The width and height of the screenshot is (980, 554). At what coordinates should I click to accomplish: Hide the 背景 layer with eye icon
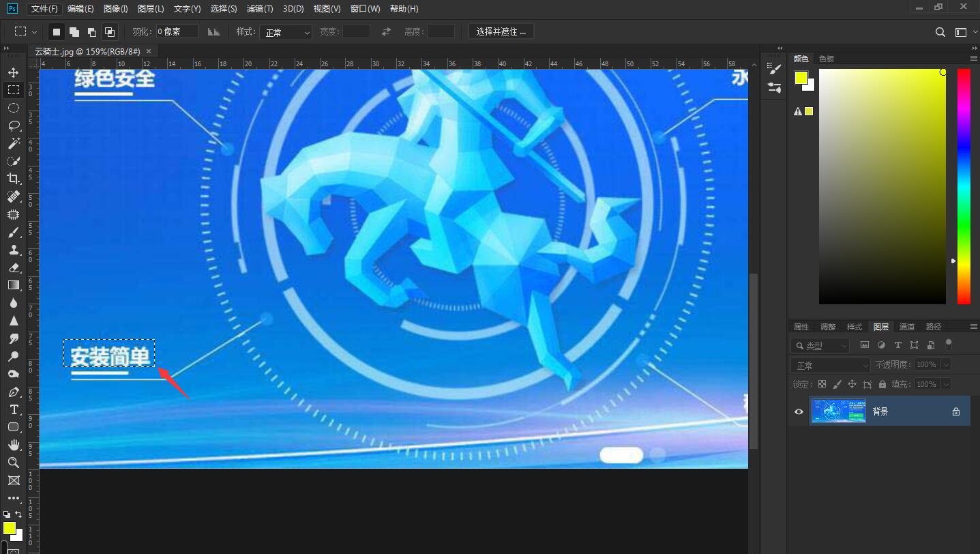click(799, 411)
